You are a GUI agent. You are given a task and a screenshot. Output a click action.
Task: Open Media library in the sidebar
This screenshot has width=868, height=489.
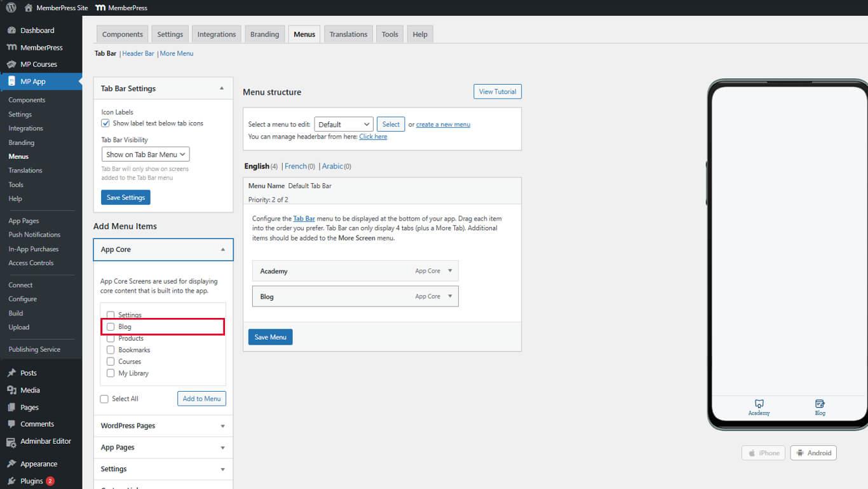29,390
